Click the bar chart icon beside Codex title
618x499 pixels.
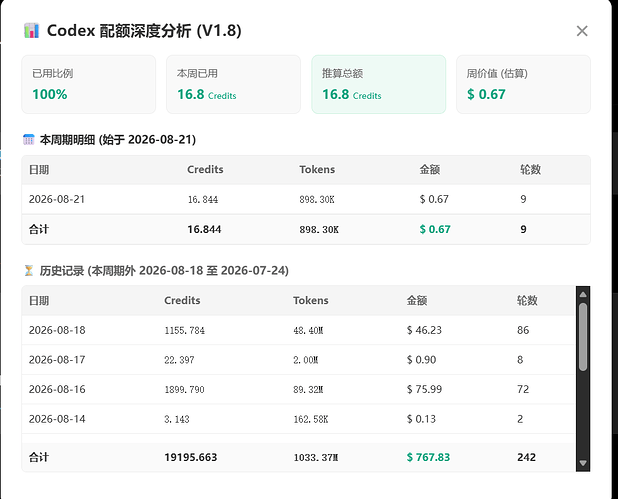[32, 30]
